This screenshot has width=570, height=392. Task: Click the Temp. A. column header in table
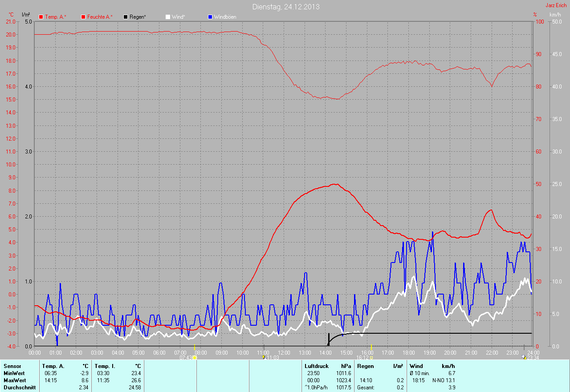tap(53, 366)
